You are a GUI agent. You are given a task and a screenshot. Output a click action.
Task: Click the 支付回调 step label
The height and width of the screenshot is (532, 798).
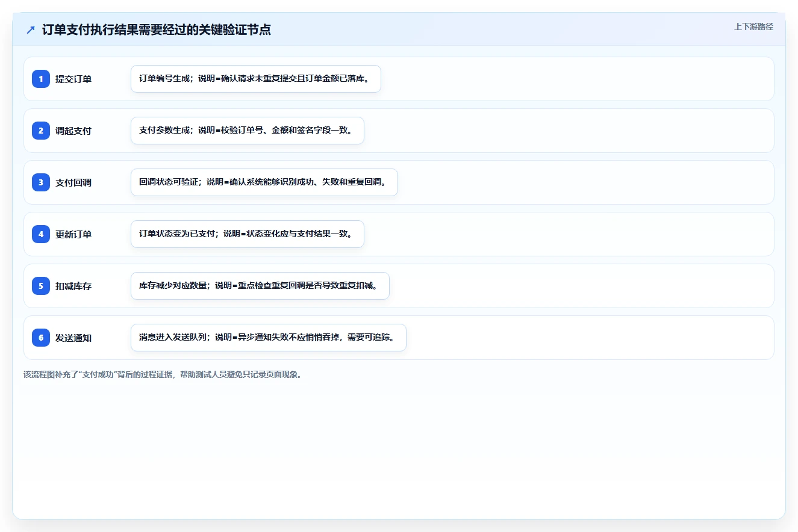[73, 182]
